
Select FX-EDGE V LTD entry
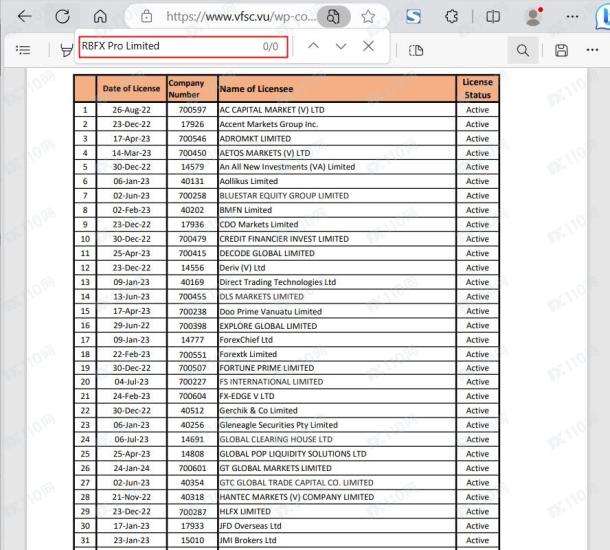pyautogui.click(x=247, y=396)
